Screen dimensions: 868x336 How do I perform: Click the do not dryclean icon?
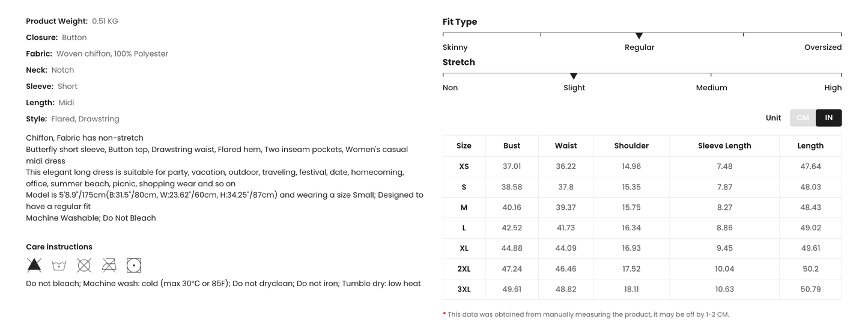click(84, 265)
